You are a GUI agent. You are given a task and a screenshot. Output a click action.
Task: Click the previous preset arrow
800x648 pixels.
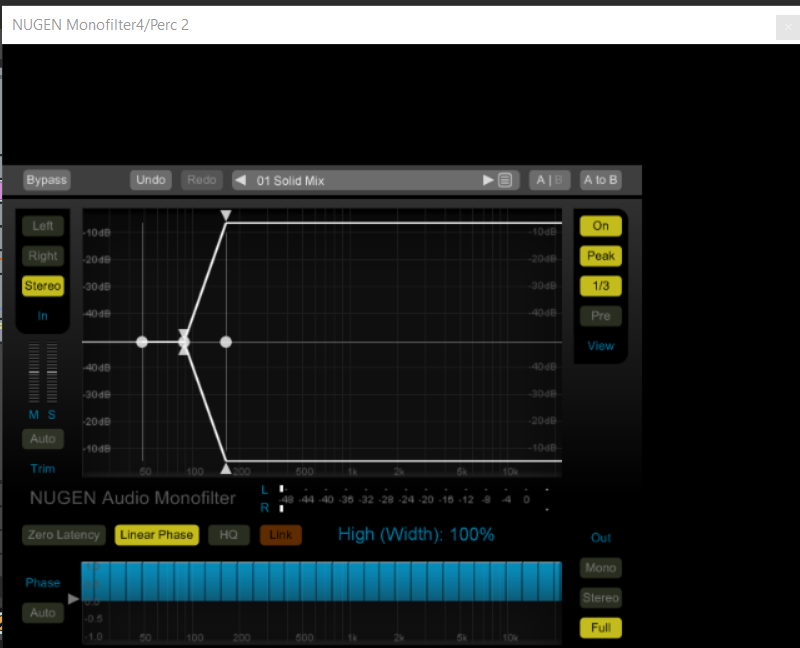coord(241,180)
